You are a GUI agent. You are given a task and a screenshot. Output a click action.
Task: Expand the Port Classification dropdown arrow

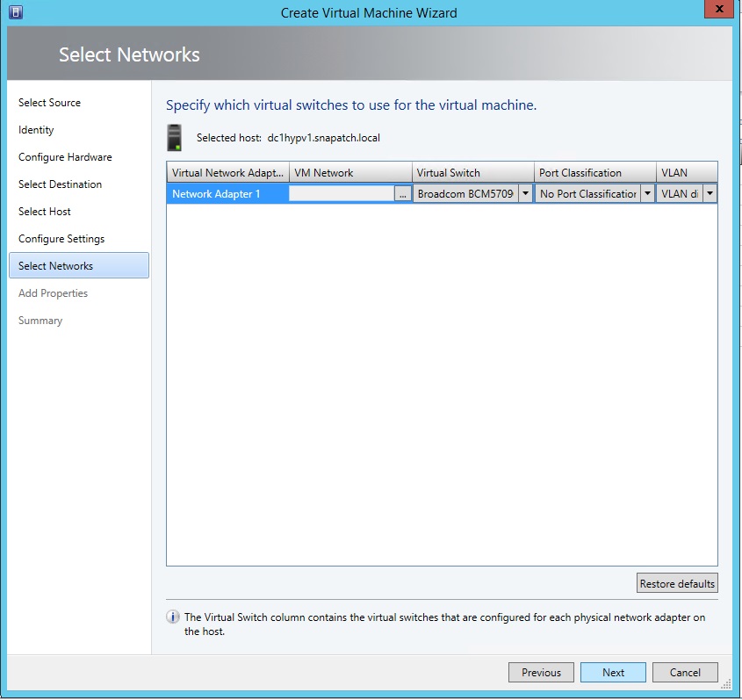(x=647, y=193)
